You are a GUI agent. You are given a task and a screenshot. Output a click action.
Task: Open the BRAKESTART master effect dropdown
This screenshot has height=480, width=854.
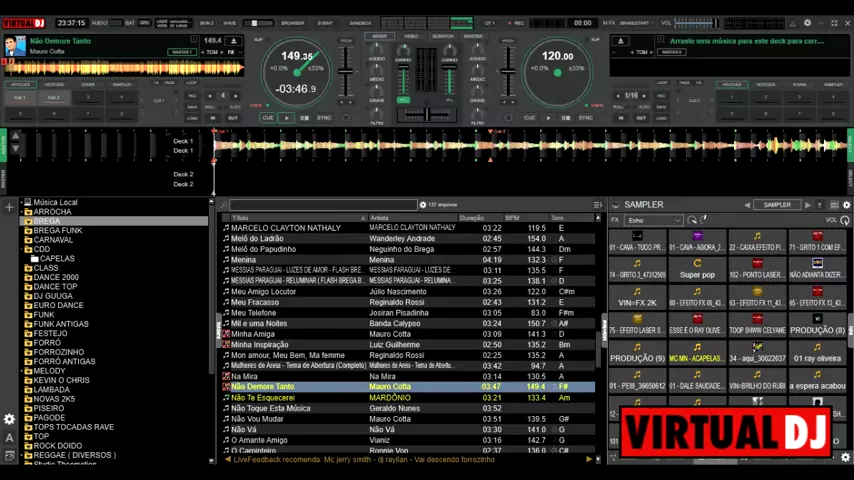(x=637, y=23)
